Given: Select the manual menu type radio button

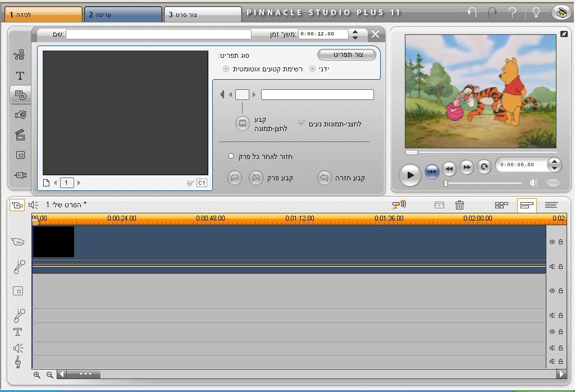Looking at the screenshot, I should coord(312,69).
